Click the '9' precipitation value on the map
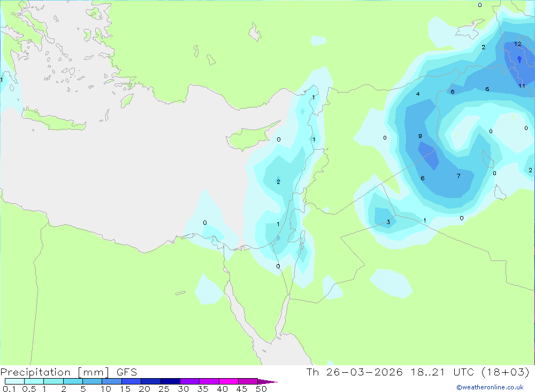The width and height of the screenshot is (535, 392). tap(420, 136)
